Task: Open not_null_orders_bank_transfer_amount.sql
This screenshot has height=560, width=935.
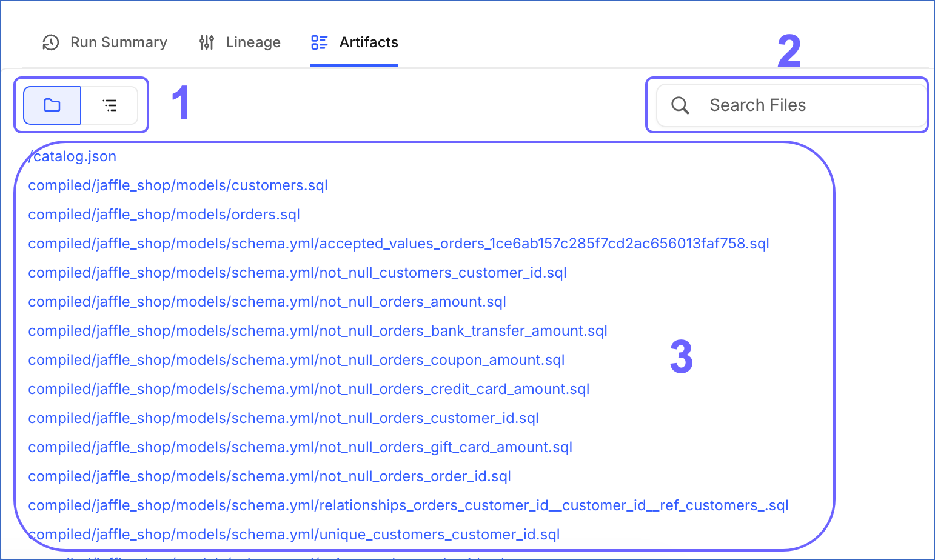Action: 318,331
